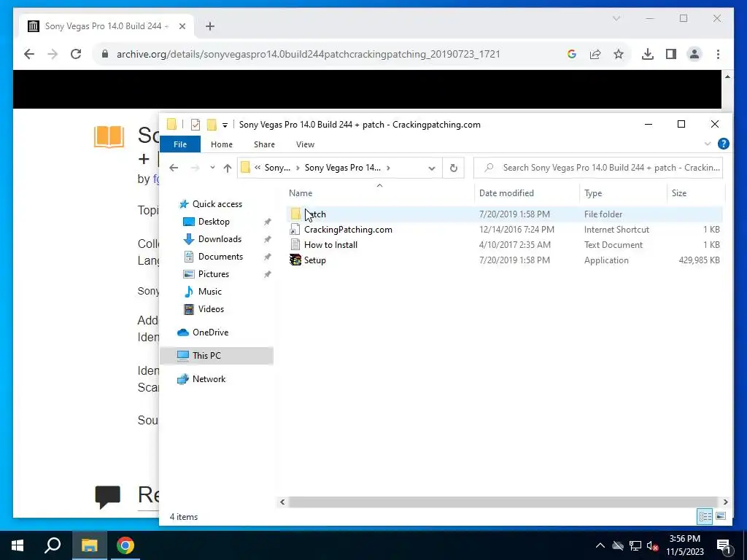Open Chrome downloads icon

tap(648, 54)
